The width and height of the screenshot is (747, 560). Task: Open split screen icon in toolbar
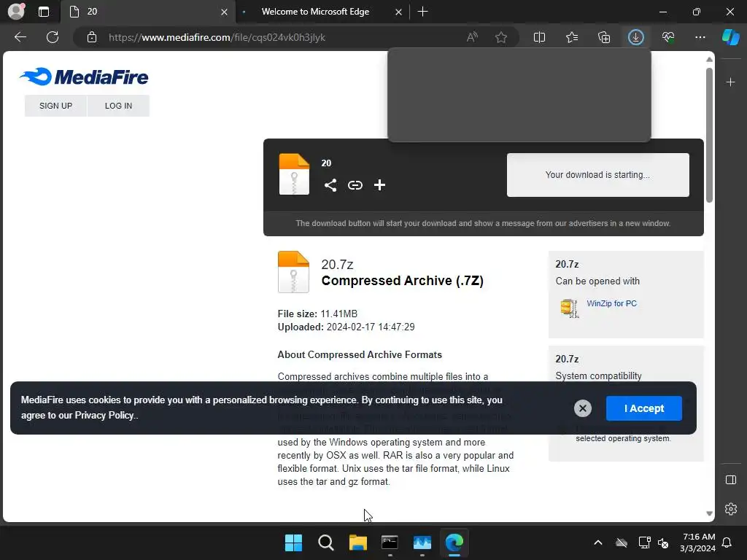click(539, 37)
